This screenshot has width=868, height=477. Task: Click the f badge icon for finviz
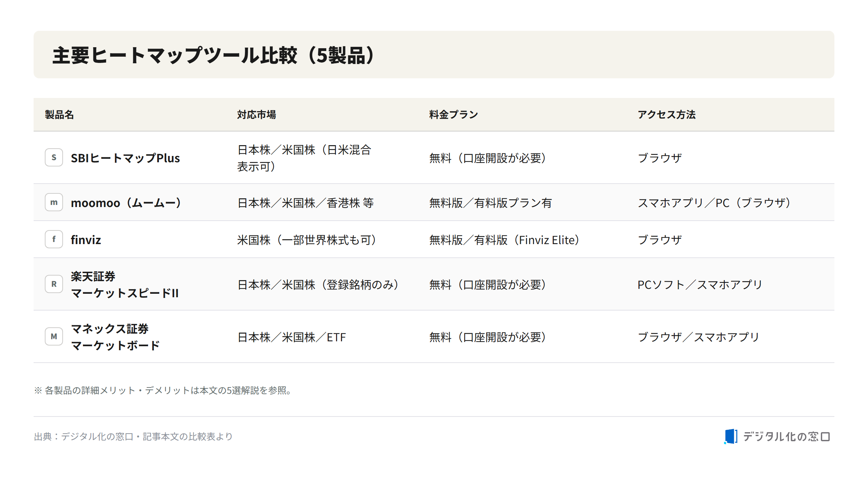pos(54,239)
